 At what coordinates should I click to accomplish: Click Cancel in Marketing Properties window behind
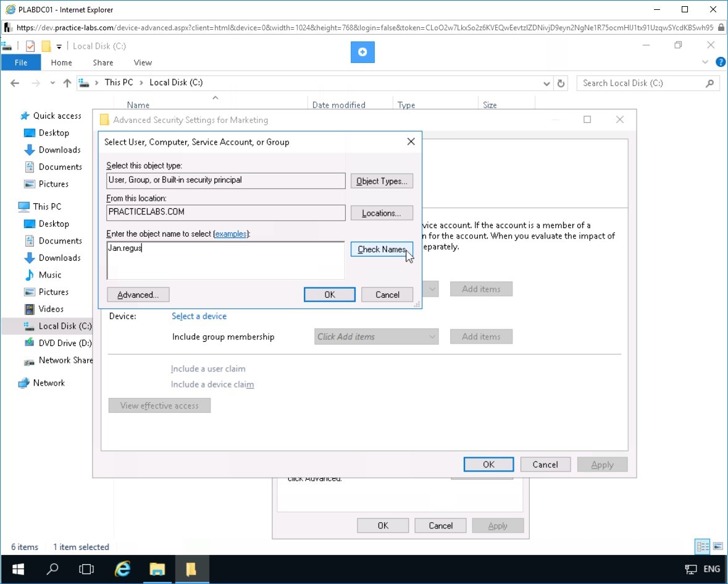pos(440,525)
